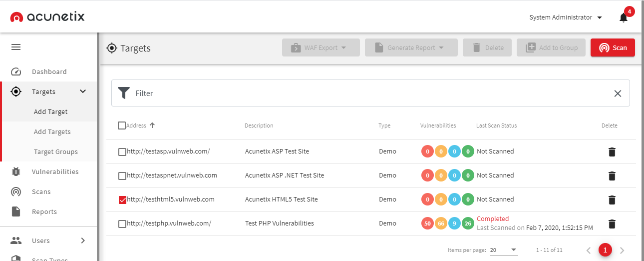Image resolution: width=644 pixels, height=261 pixels.
Task: Delete the testasp.vulnweb.com target via trash icon
Action: [x=612, y=151]
